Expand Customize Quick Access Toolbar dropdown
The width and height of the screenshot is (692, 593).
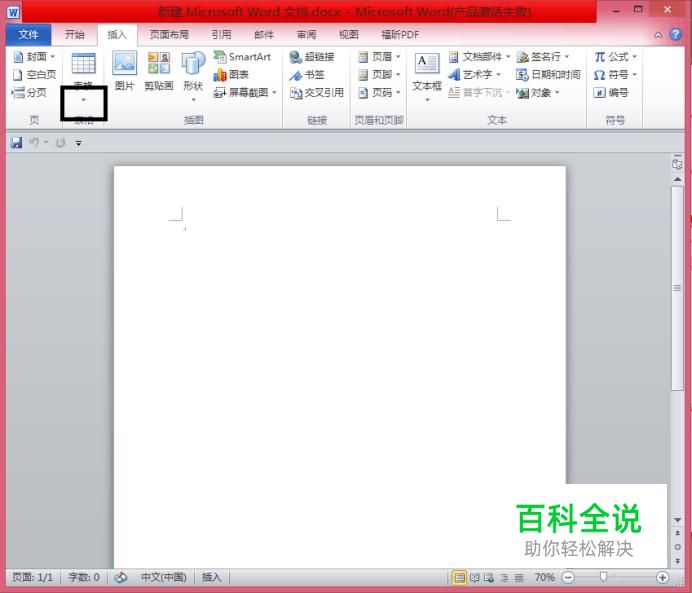pyautogui.click(x=78, y=143)
